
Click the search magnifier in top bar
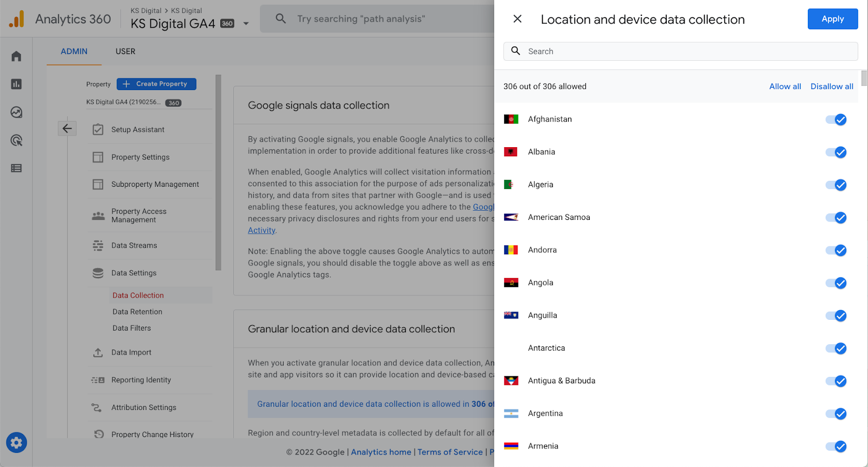coord(280,18)
